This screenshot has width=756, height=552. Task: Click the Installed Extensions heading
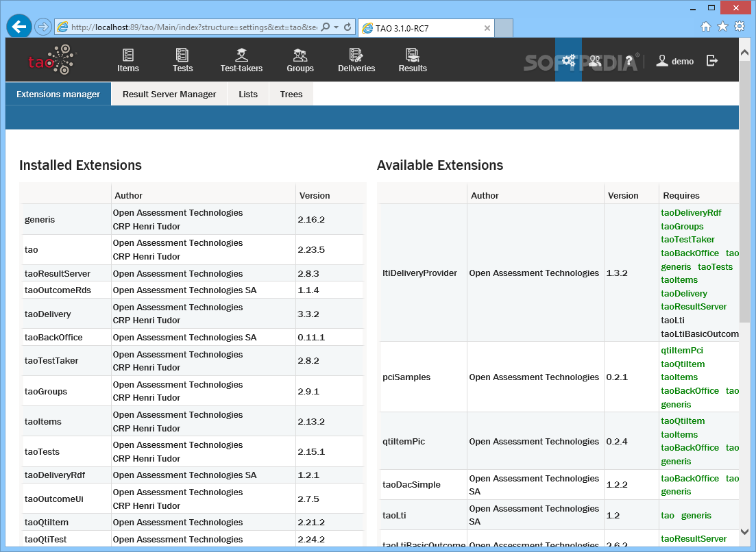[80, 165]
